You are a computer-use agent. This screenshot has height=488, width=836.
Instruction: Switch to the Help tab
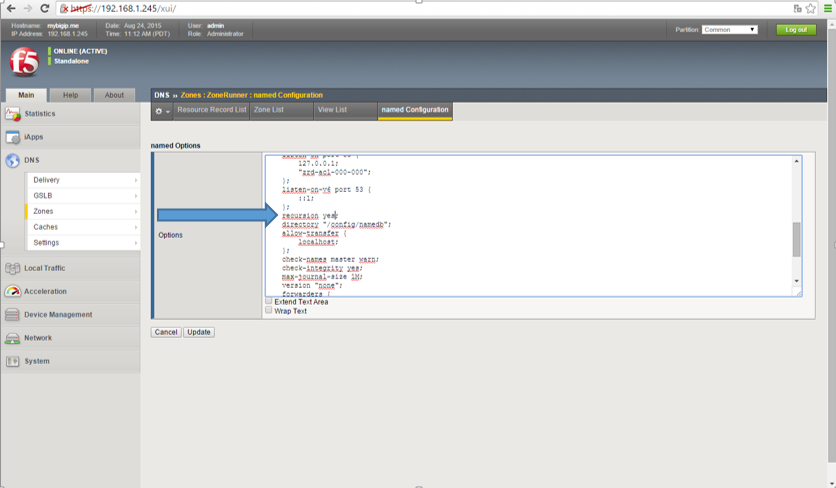click(70, 95)
